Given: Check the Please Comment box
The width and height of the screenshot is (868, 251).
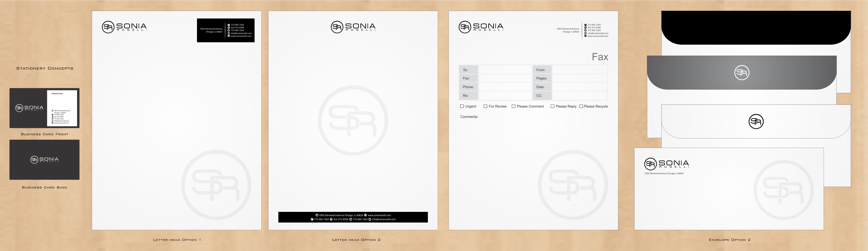Looking at the screenshot, I should click(x=514, y=106).
